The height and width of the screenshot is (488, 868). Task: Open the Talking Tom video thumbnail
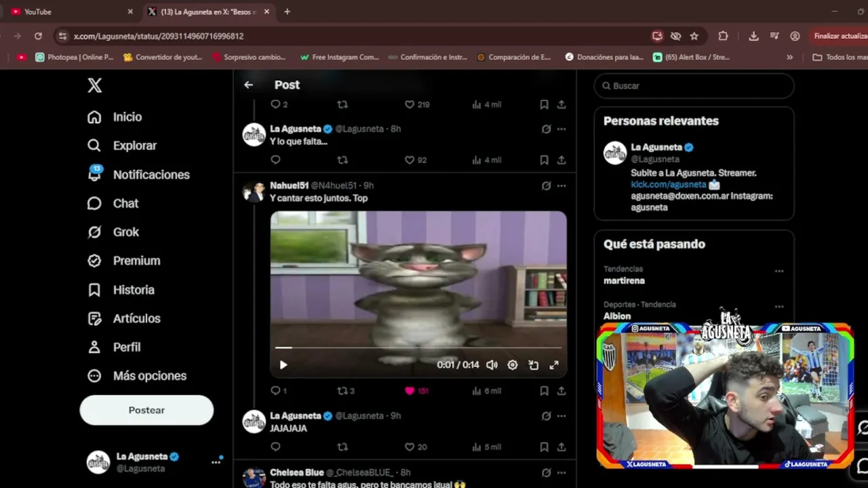tap(418, 294)
